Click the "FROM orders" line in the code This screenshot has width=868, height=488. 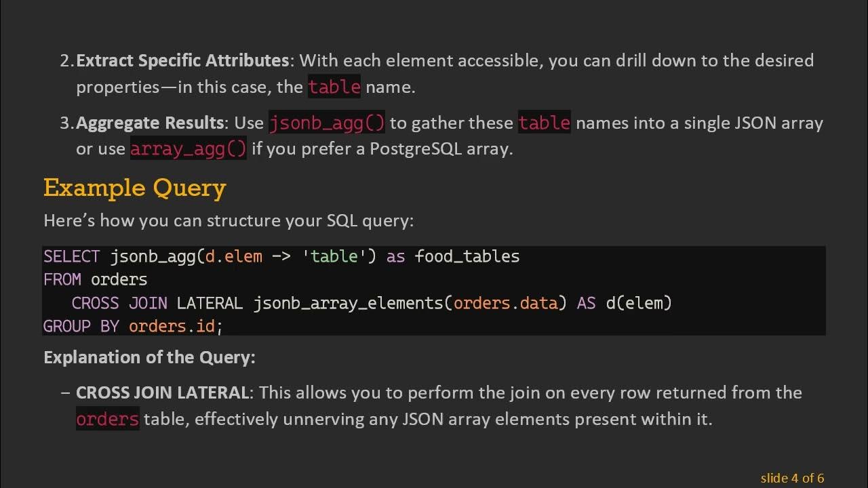point(95,279)
